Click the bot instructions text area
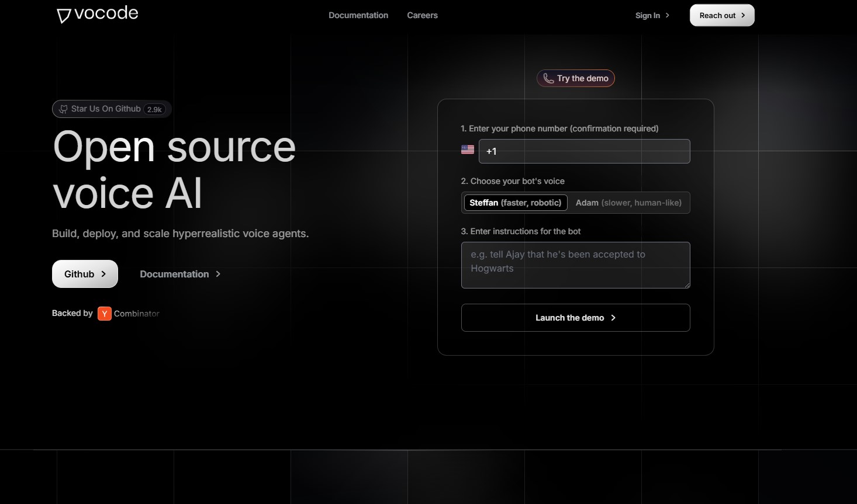The height and width of the screenshot is (504, 857). point(575,265)
